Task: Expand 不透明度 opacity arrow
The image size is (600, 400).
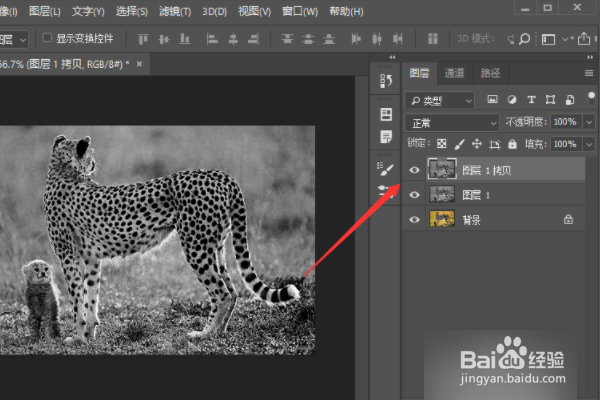Action: pos(589,122)
